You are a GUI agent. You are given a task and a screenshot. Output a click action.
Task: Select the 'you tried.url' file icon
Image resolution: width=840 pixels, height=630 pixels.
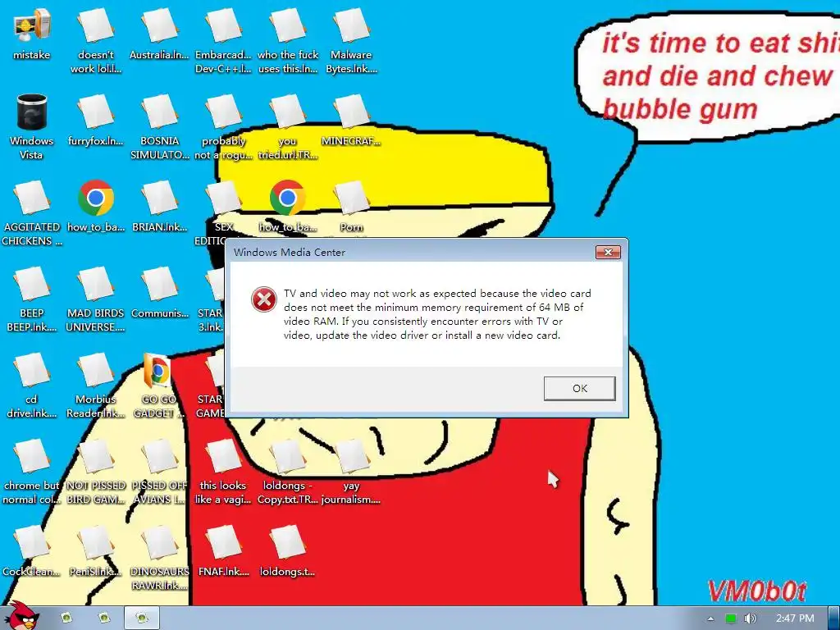(x=288, y=127)
